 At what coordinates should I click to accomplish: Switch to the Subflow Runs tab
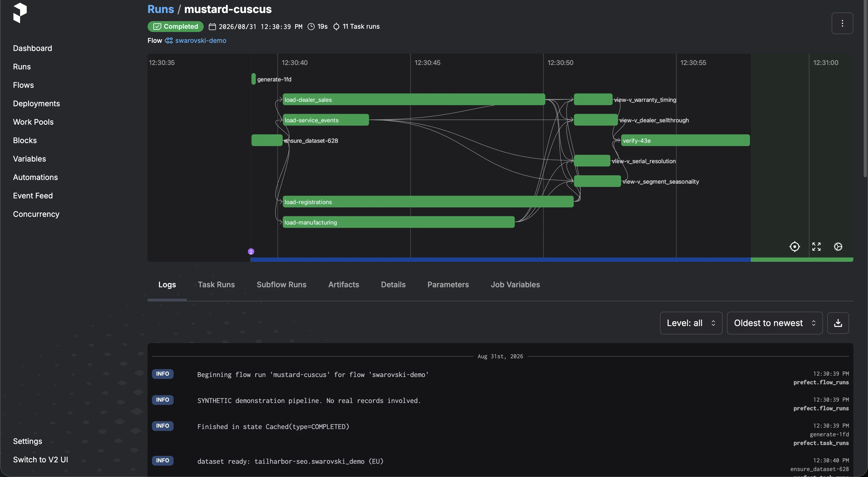tap(281, 285)
